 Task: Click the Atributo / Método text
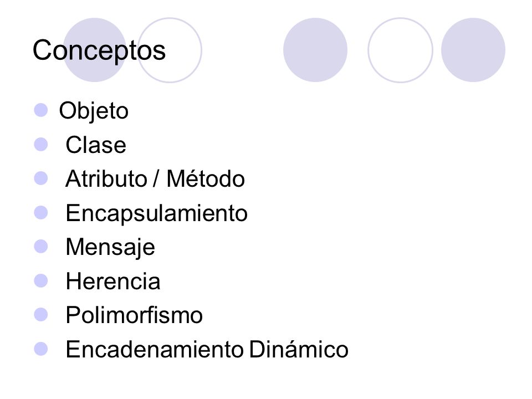coord(155,178)
